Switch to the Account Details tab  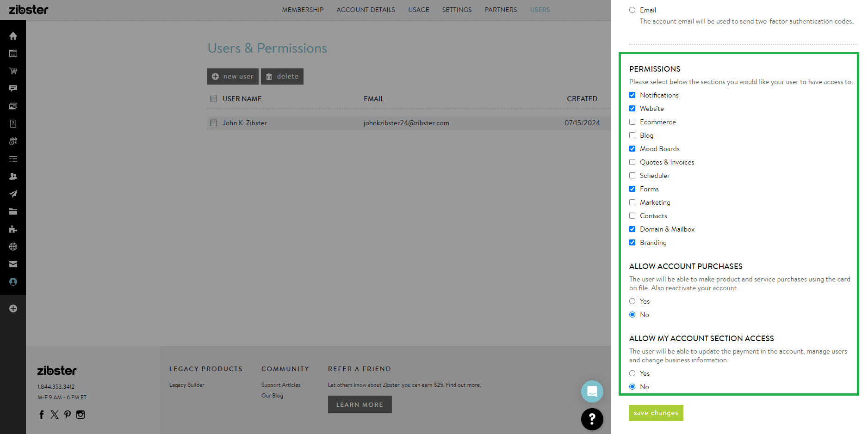(x=366, y=10)
